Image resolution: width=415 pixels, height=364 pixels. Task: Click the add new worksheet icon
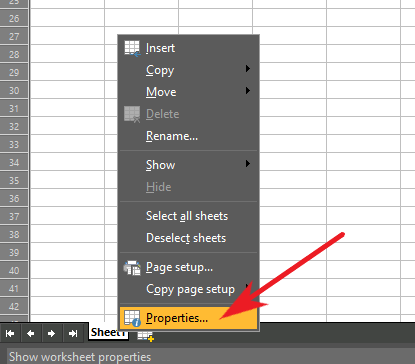[146, 336]
